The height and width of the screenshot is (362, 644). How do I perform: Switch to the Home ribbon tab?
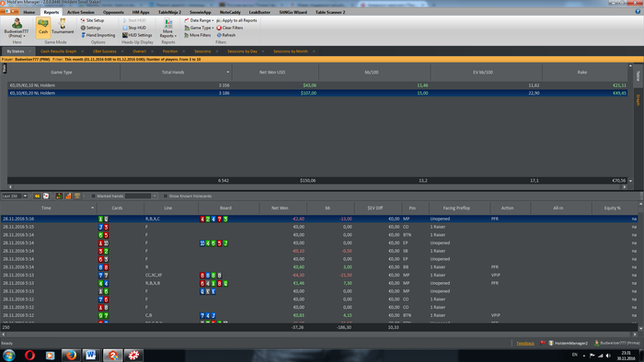(29, 12)
